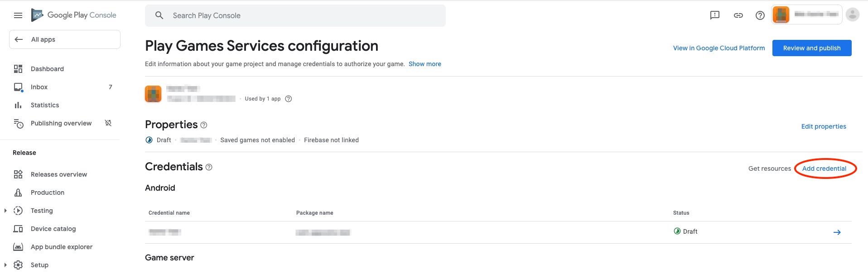Expand the Setup section arrow
Viewport: 868px width, 274px height.
coord(5,265)
